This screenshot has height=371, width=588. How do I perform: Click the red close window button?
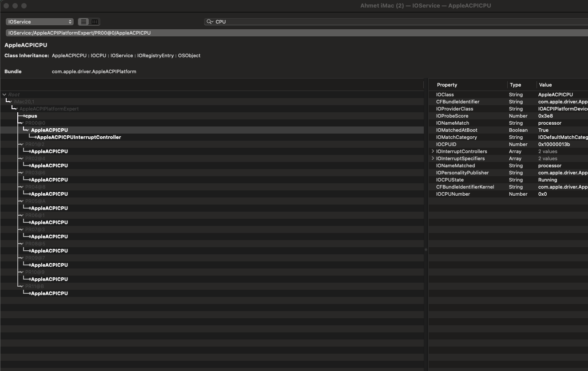tap(7, 6)
